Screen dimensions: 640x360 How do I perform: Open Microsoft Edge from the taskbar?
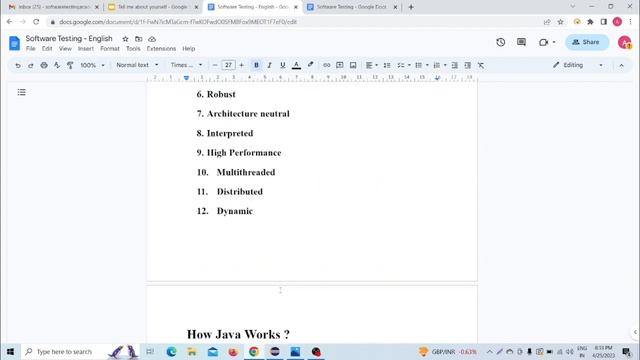coord(171,351)
